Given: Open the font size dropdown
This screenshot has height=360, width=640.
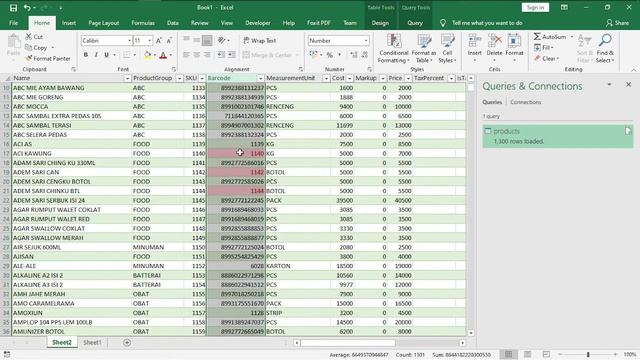Looking at the screenshot, I should (x=149, y=40).
